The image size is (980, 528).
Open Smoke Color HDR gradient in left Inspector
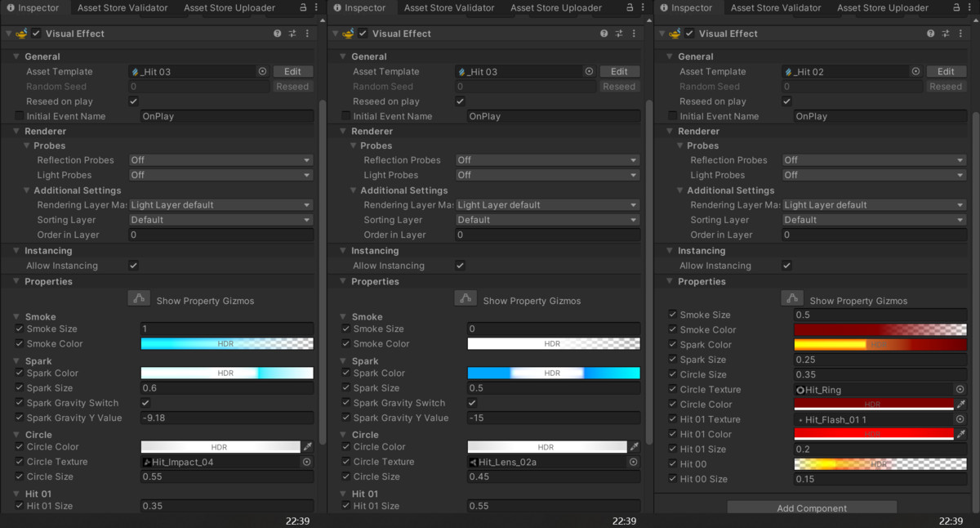point(227,344)
